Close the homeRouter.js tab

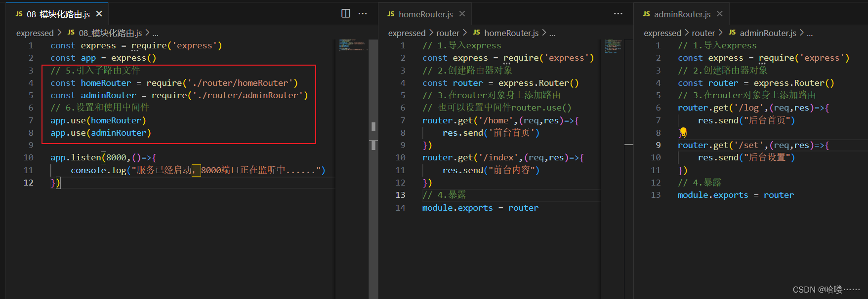[x=462, y=14]
